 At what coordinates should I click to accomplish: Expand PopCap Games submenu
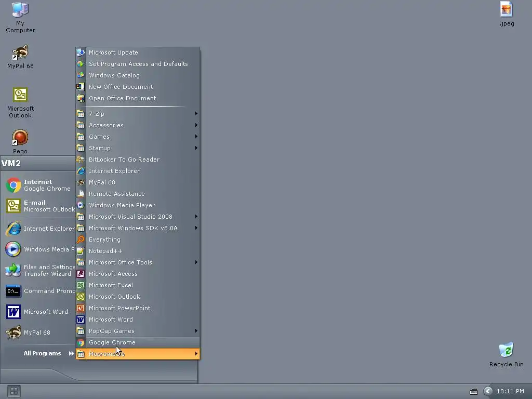(x=137, y=331)
